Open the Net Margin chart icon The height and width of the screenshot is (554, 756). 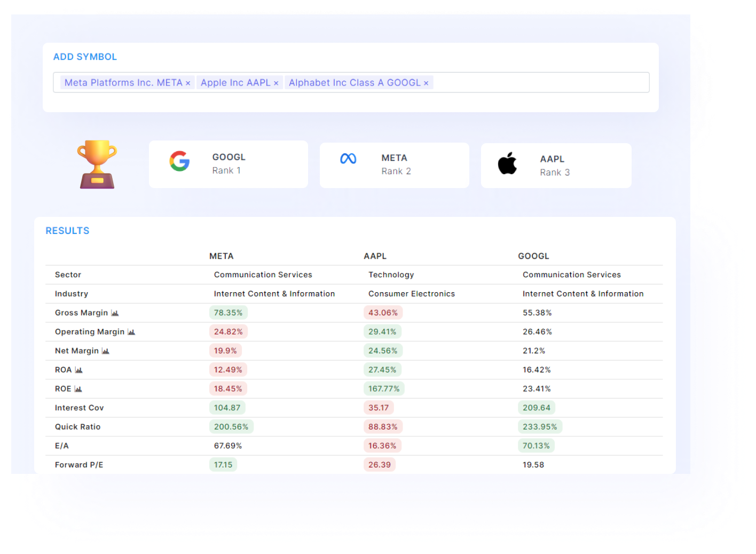pyautogui.click(x=105, y=351)
